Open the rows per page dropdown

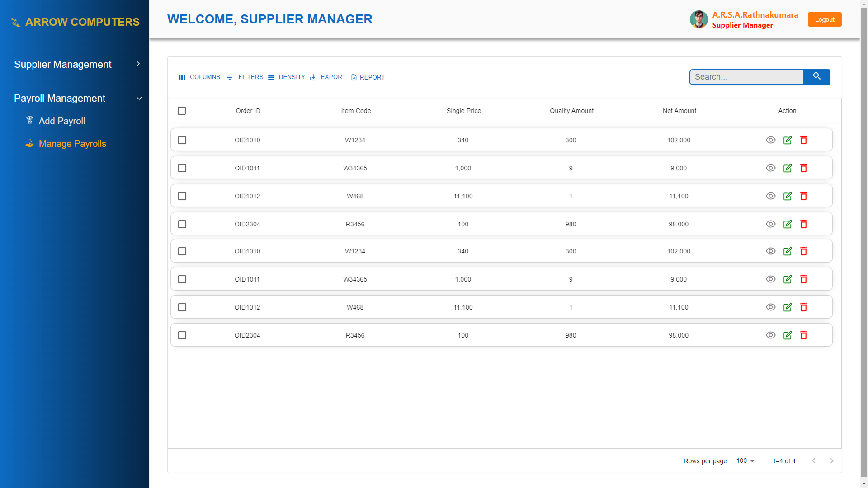click(745, 460)
